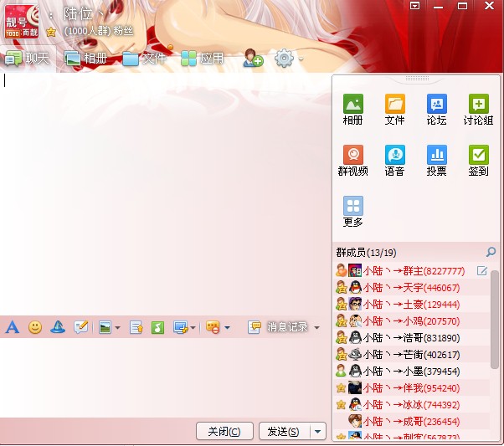Screen dimensions: 504x446
Task: Expand message blocking dropdown arrow
Action: click(x=227, y=328)
